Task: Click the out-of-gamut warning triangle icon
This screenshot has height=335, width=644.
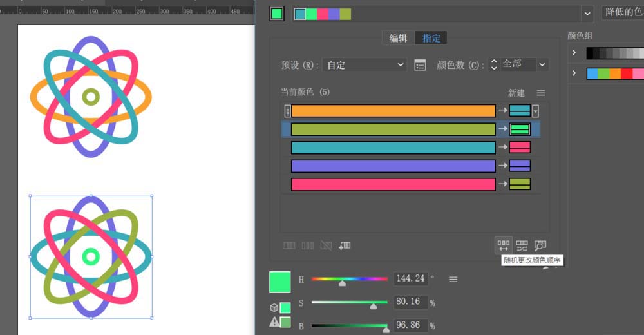Action: click(x=274, y=322)
